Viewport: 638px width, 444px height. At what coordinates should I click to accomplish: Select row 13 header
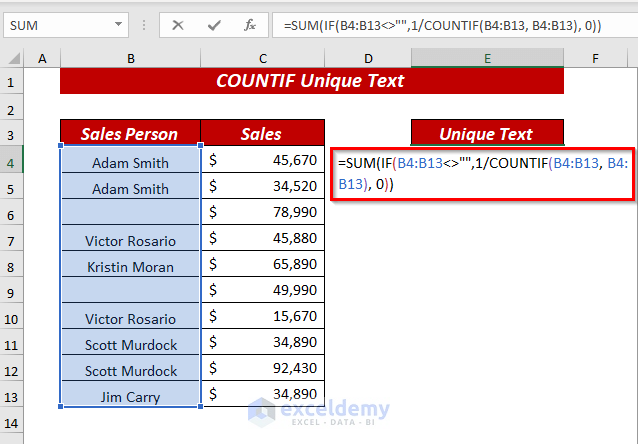(x=13, y=396)
